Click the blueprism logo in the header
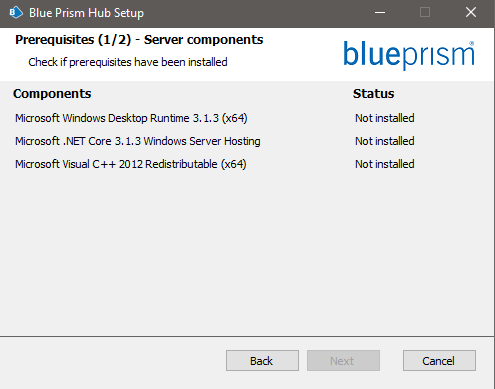This screenshot has width=495, height=389. coord(409,55)
